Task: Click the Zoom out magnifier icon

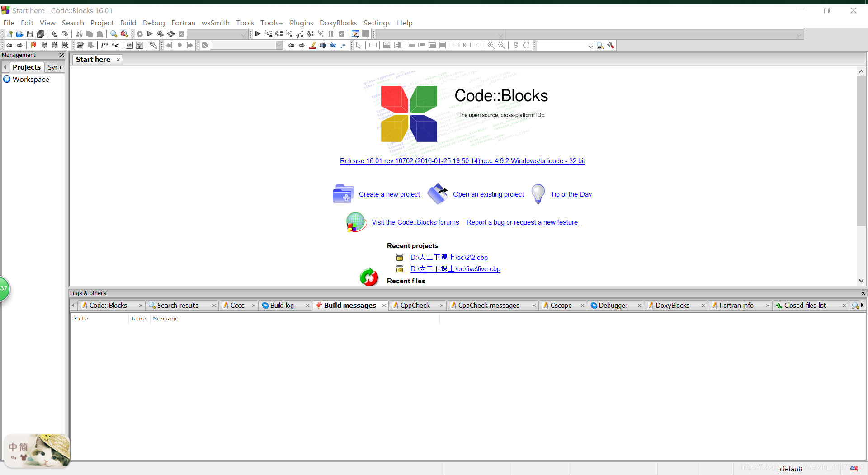Action: point(502,45)
